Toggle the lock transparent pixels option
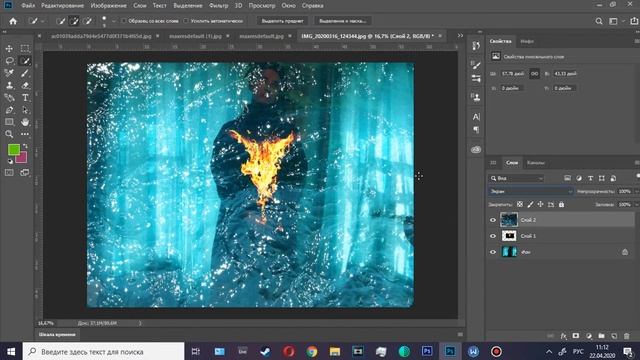 (x=520, y=204)
